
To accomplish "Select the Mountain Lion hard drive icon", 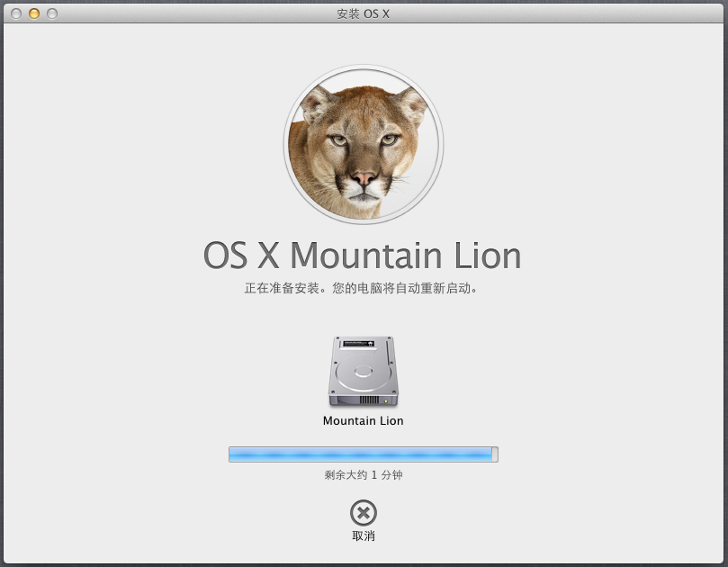I will pyautogui.click(x=363, y=372).
